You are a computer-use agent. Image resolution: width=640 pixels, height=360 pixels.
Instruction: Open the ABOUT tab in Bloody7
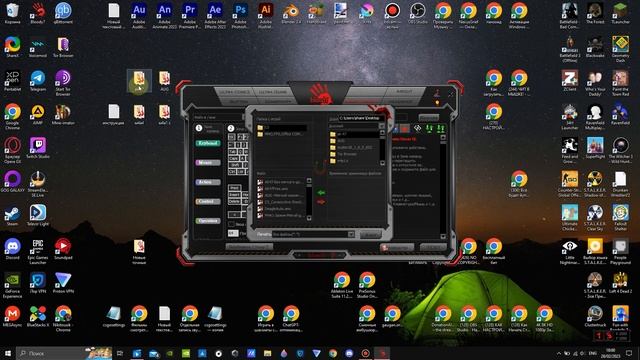pos(404,92)
